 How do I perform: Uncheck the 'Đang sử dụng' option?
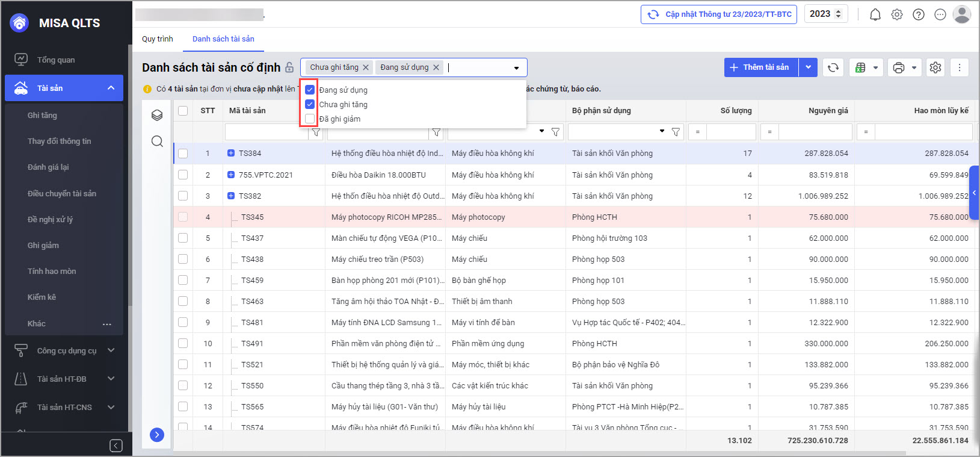(310, 90)
